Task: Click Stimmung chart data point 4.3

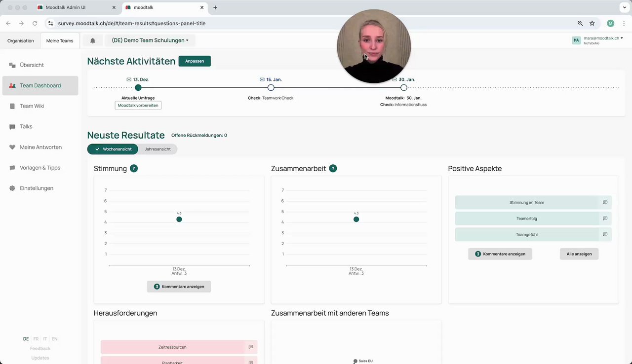Action: (179, 219)
